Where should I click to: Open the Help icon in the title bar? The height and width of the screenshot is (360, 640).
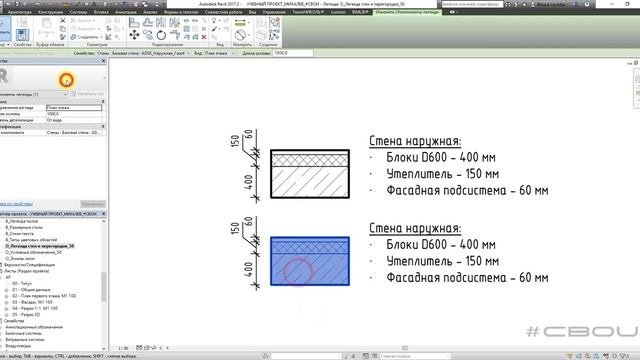click(x=587, y=4)
